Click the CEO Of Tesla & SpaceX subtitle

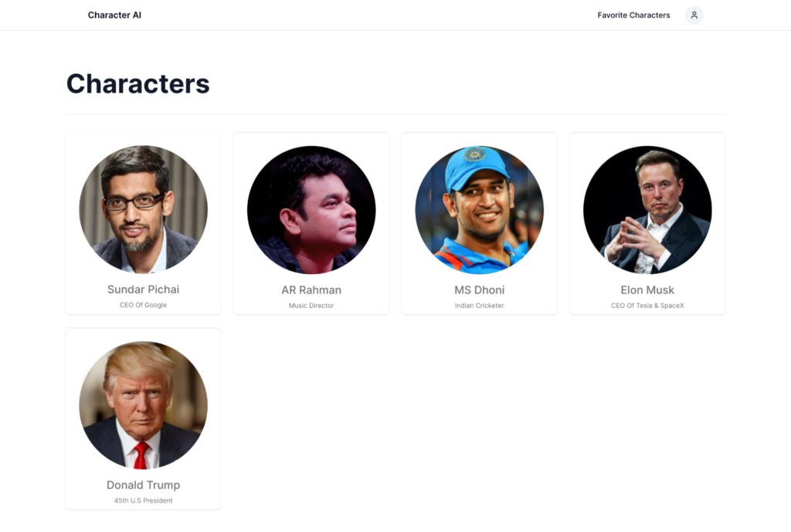coord(647,306)
